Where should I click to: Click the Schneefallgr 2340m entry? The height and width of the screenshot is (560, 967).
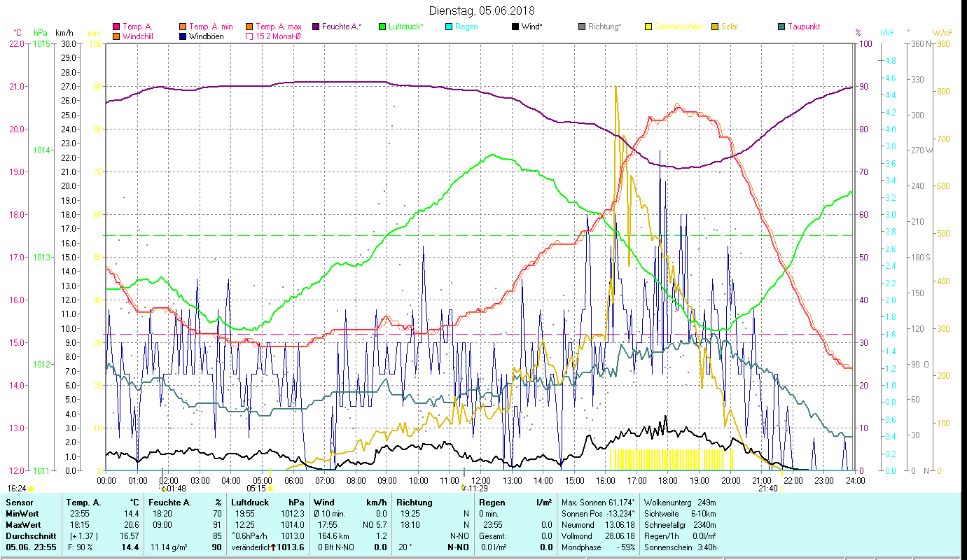[679, 525]
